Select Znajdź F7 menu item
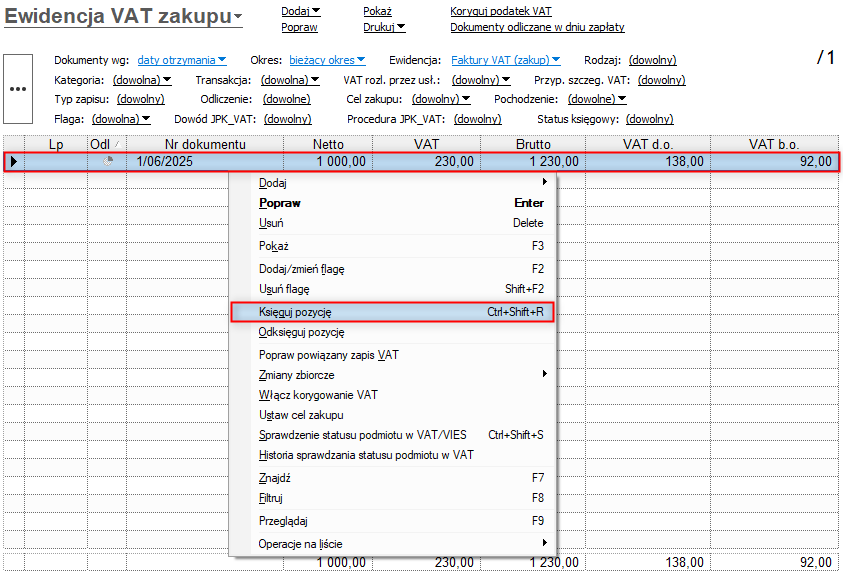Screen dimensions: 843x574 [392, 478]
